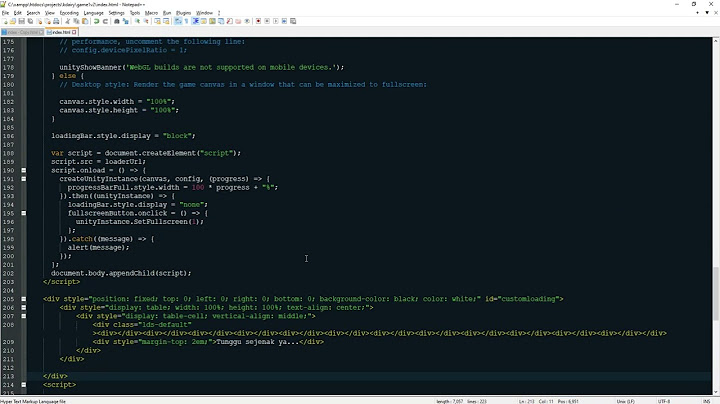Image resolution: width=720 pixels, height=404 pixels.
Task: Collapse the fold at line 195
Action: coord(23,213)
